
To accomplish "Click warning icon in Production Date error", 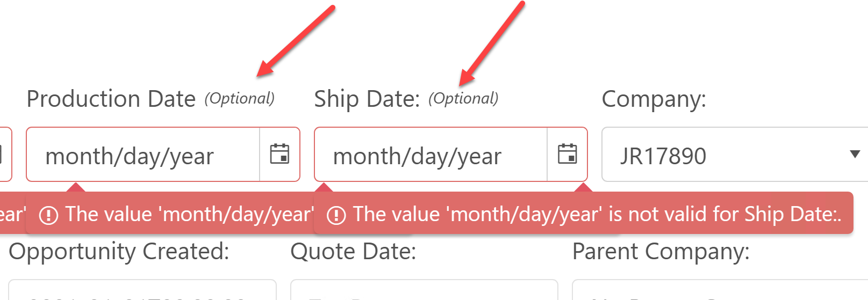I will pyautogui.click(x=48, y=215).
